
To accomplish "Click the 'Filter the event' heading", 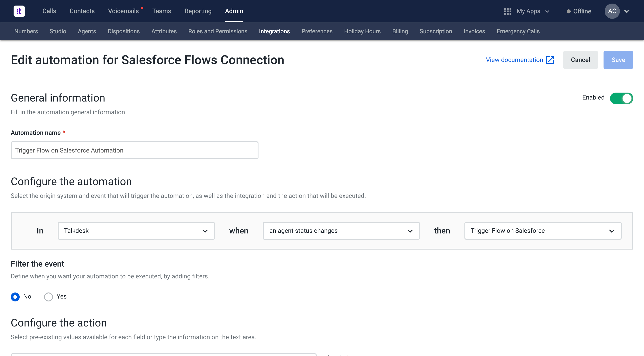I will (38, 264).
